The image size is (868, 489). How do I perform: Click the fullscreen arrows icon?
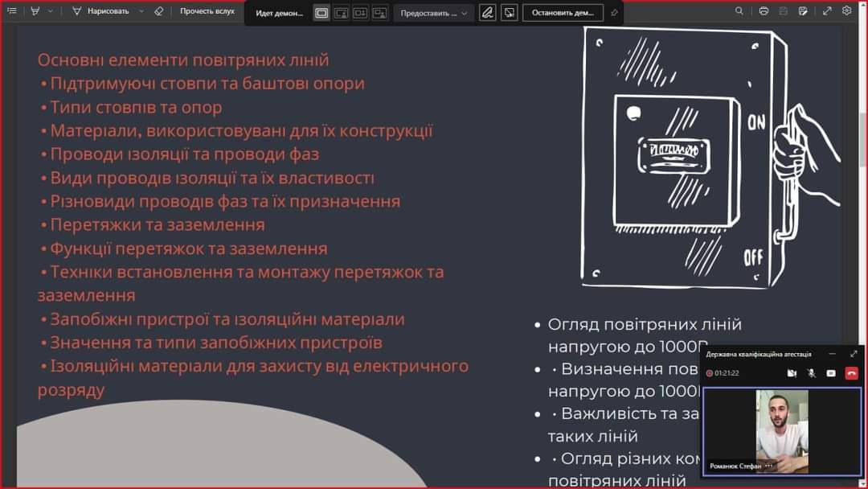click(827, 10)
